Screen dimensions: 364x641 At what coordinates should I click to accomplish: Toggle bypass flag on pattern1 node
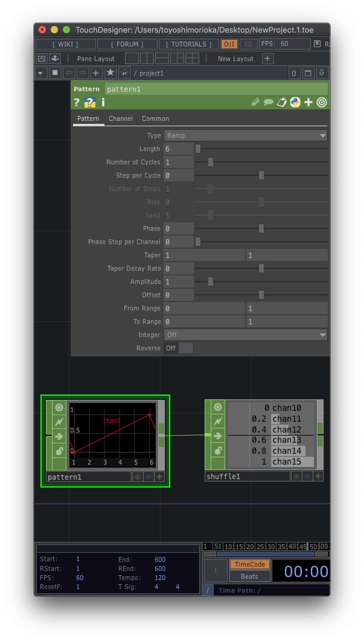pos(59,422)
